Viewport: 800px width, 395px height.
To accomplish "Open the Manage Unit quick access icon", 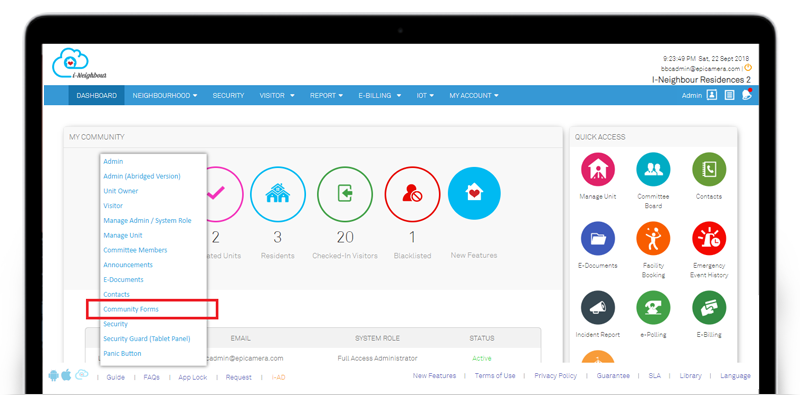I will click(x=597, y=169).
